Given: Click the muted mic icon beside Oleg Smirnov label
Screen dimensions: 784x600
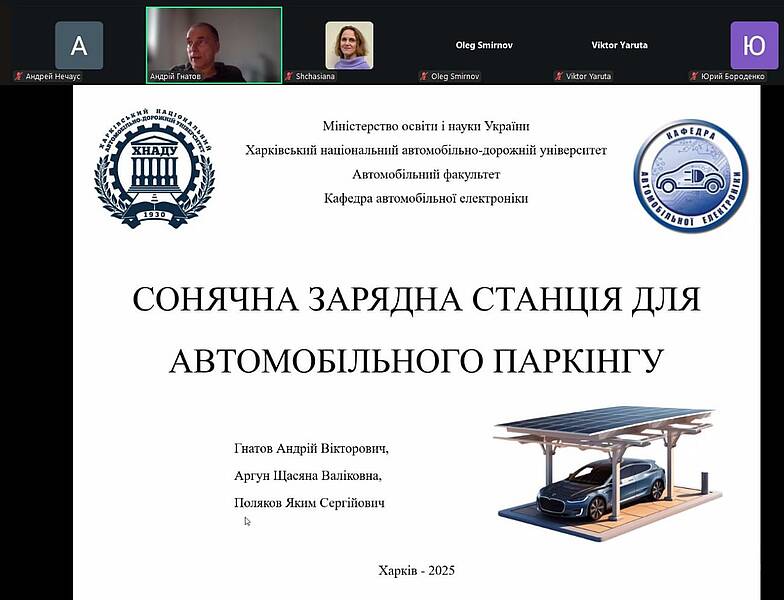Looking at the screenshot, I should [424, 76].
